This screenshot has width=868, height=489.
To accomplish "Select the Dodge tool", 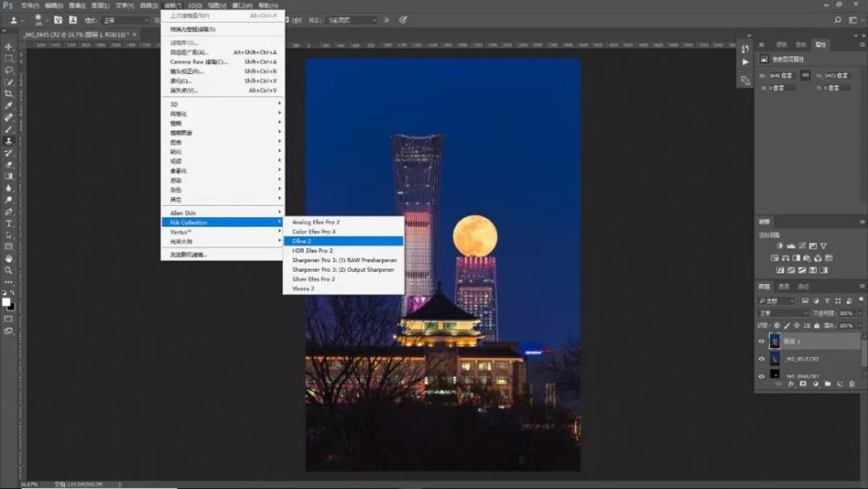I will (9, 200).
